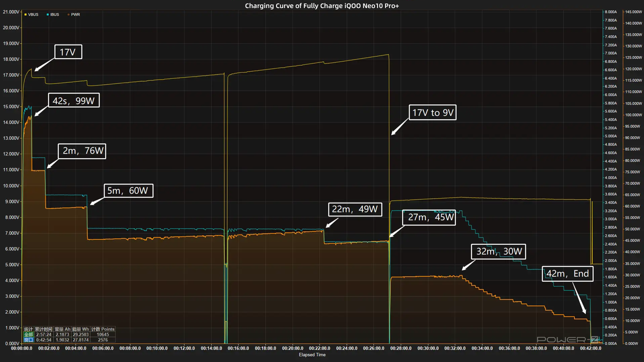Click the '00:20:00.0' time axis tick

pos(292,348)
